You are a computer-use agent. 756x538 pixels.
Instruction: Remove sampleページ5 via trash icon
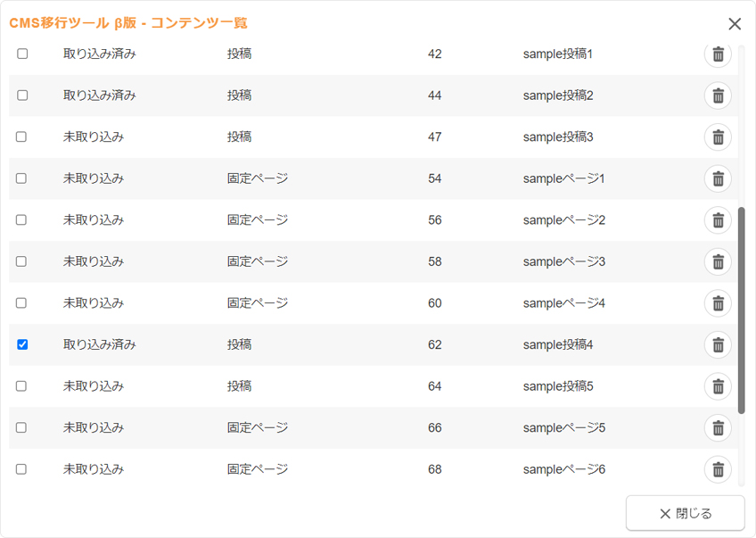[x=718, y=427]
